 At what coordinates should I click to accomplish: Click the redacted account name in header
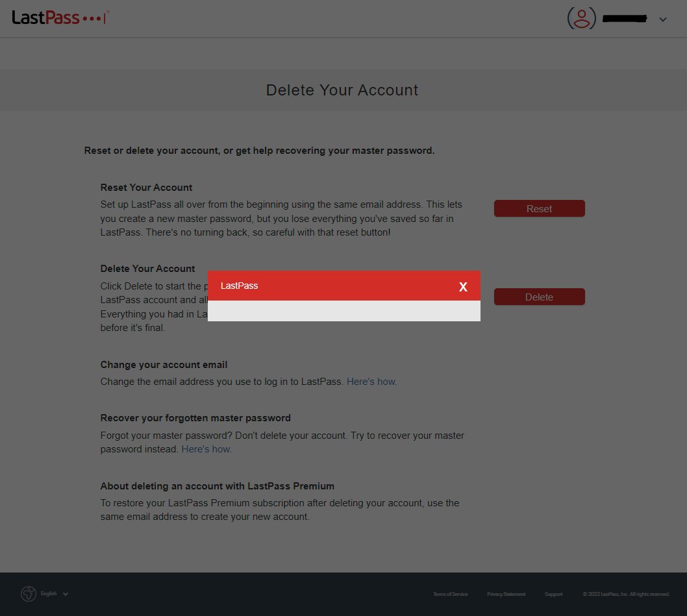point(625,18)
